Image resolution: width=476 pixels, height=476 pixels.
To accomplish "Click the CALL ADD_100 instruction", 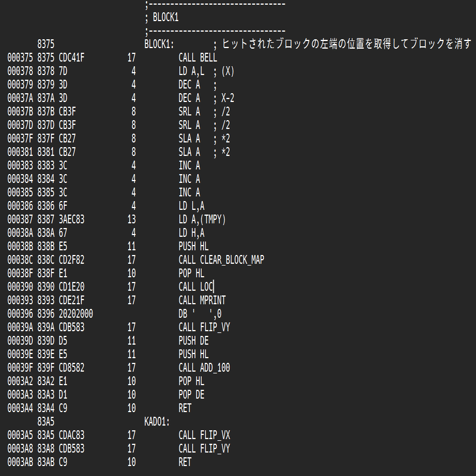I will pyautogui.click(x=205, y=368).
